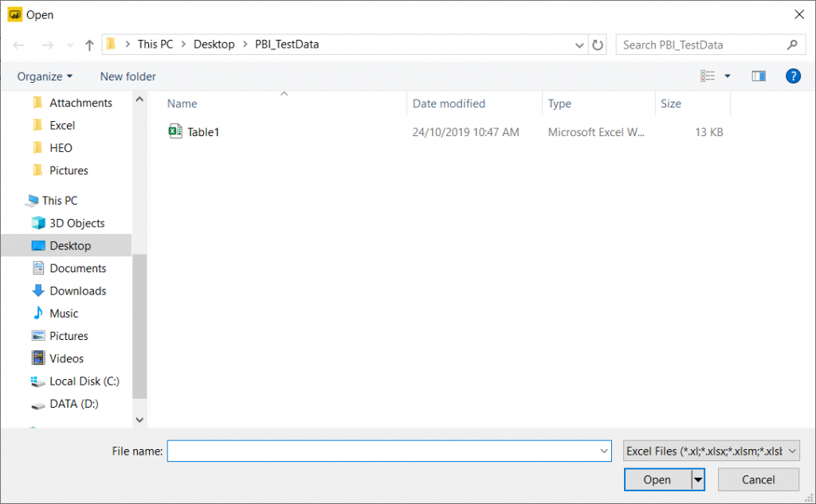Click the dropdown arrow beside Open

point(696,479)
